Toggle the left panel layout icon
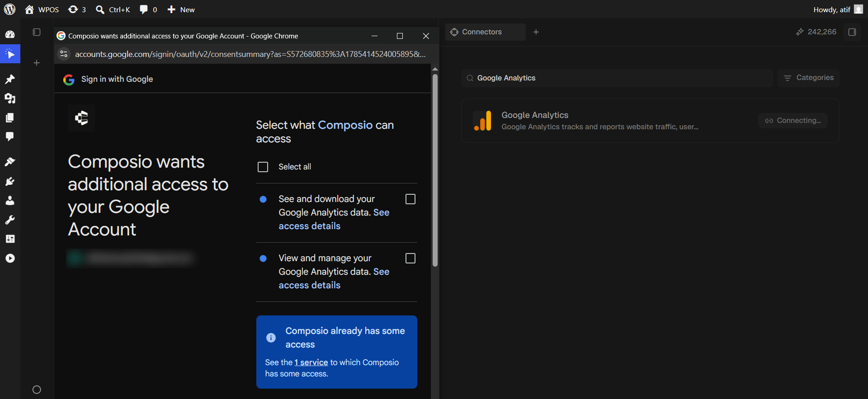This screenshot has width=868, height=399. coord(37,32)
